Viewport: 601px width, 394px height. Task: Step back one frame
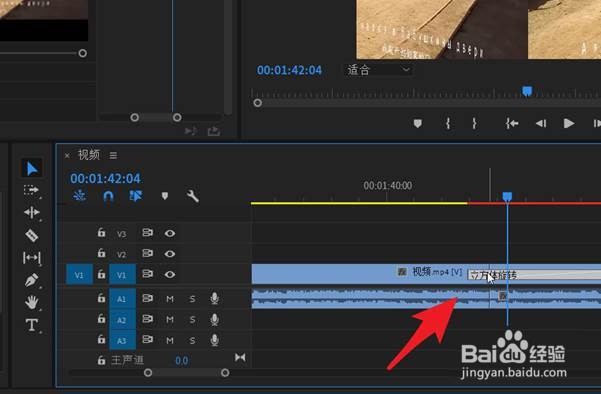click(x=540, y=123)
